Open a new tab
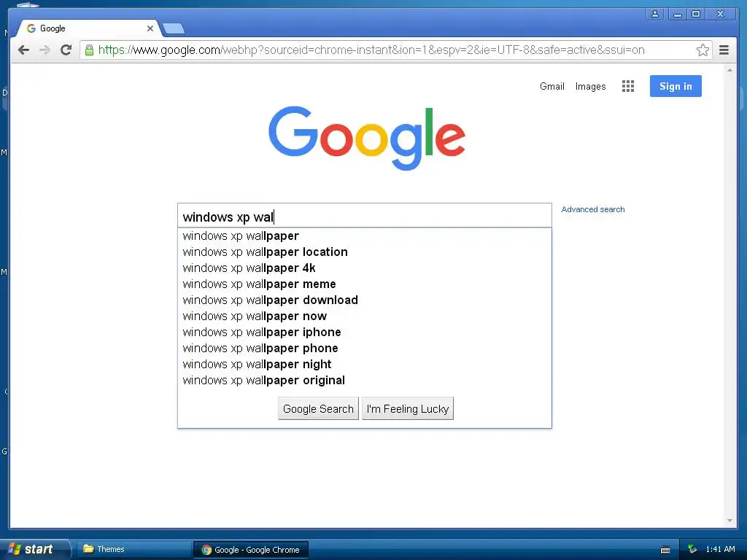The width and height of the screenshot is (747, 560). (174, 29)
